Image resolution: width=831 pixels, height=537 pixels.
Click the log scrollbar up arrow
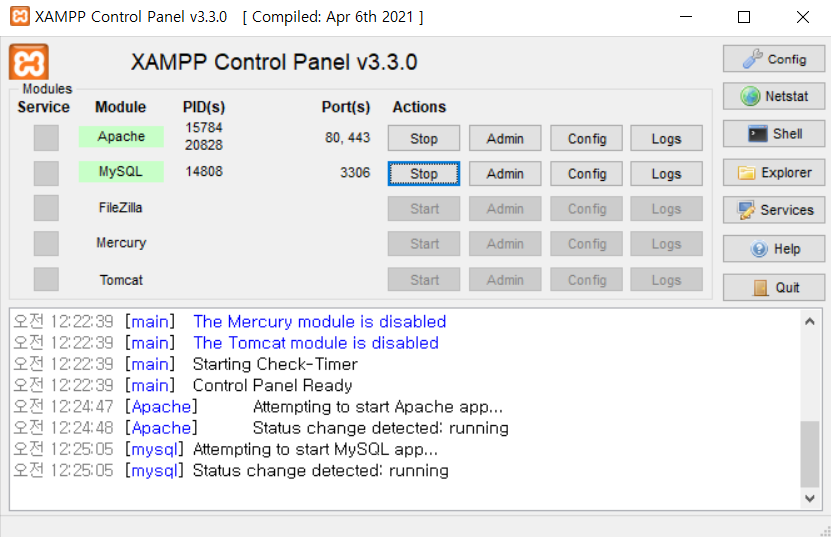point(809,321)
